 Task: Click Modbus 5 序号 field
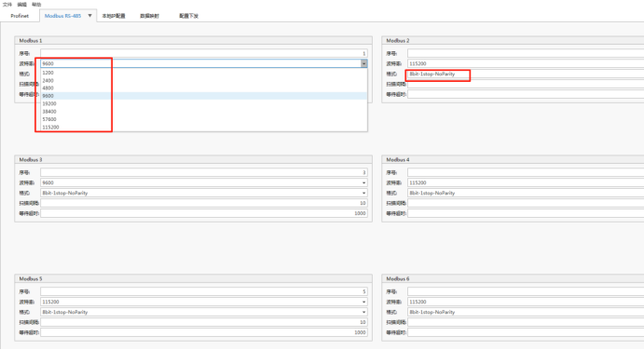coord(204,291)
